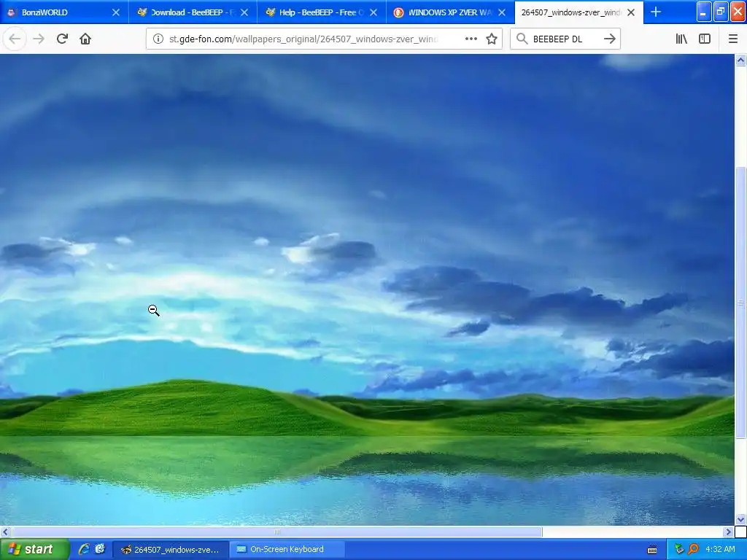Image resolution: width=747 pixels, height=560 pixels.
Task: Click the green tray icon next to the magnifier
Action: point(679,550)
